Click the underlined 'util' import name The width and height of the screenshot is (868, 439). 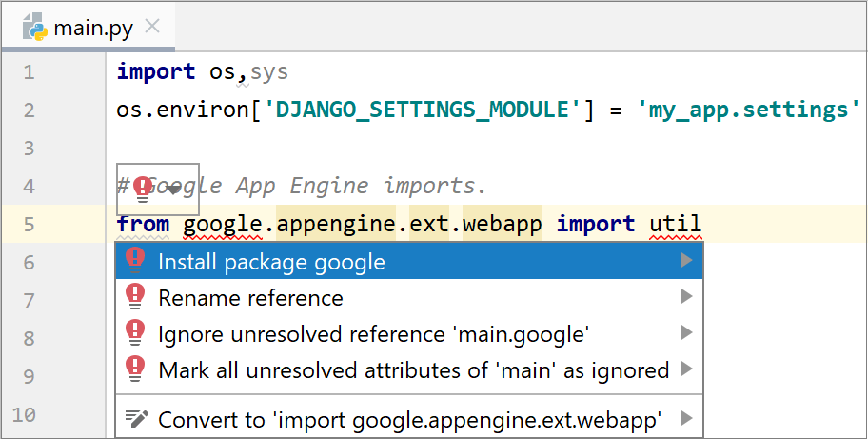675,225
